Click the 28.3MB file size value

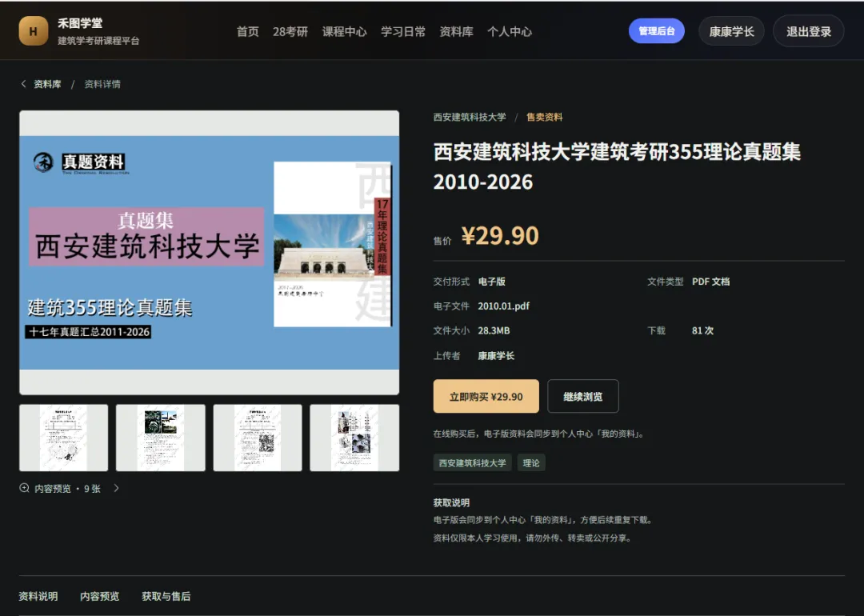494,330
